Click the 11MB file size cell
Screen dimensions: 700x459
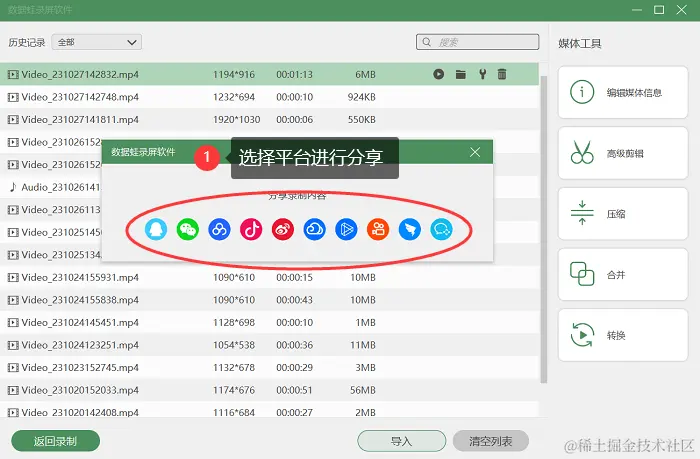[362, 345]
